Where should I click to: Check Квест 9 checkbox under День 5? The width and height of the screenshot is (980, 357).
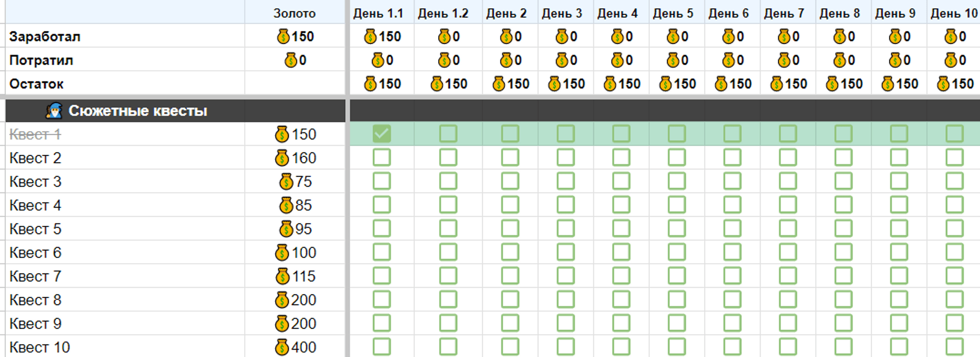(677, 323)
